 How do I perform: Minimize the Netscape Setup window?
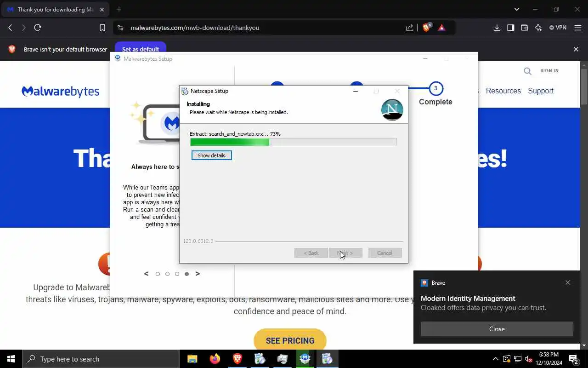click(x=355, y=91)
